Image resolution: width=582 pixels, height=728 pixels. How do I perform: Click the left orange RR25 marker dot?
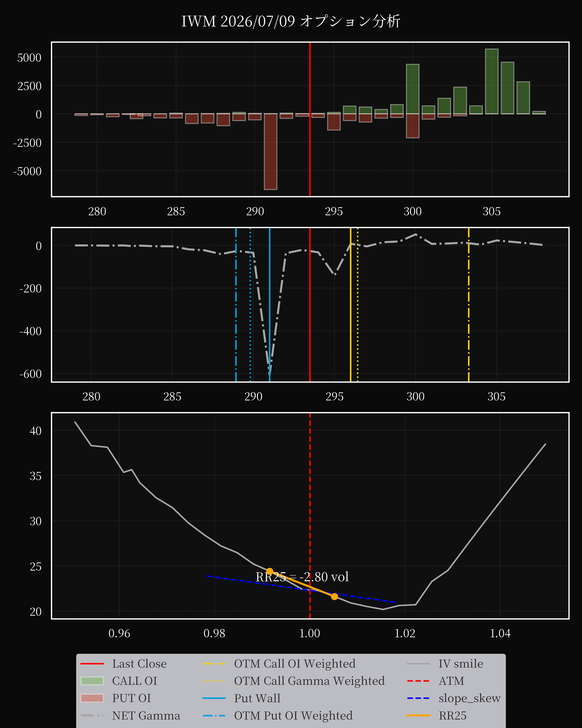click(x=270, y=571)
